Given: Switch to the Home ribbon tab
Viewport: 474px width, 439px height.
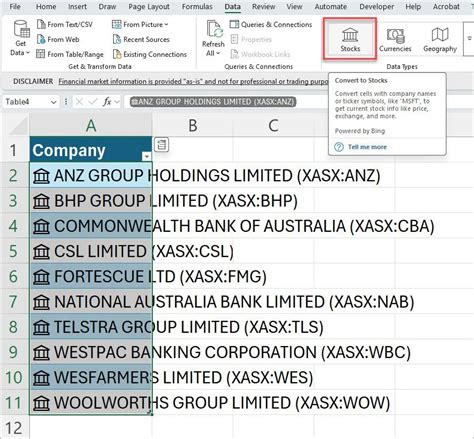Looking at the screenshot, I should click(46, 6).
